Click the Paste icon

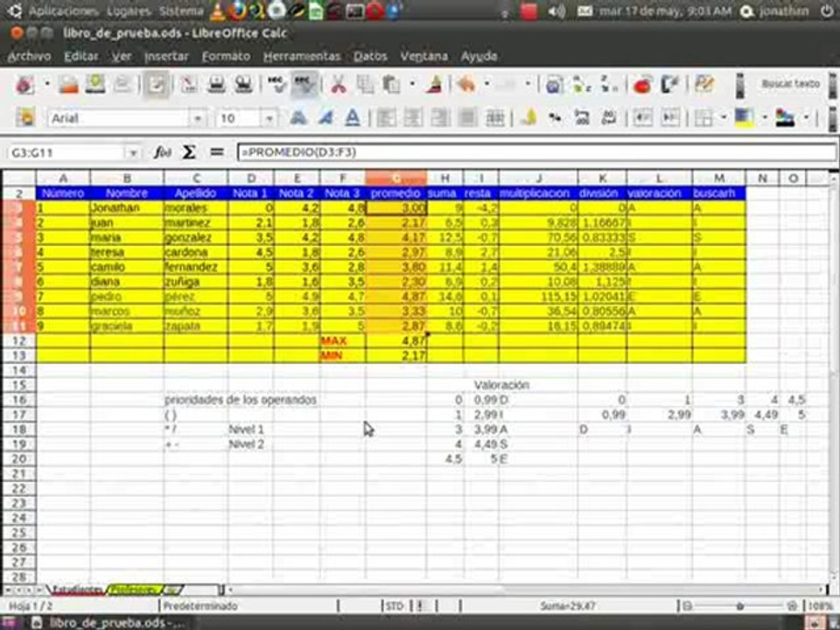tap(392, 84)
